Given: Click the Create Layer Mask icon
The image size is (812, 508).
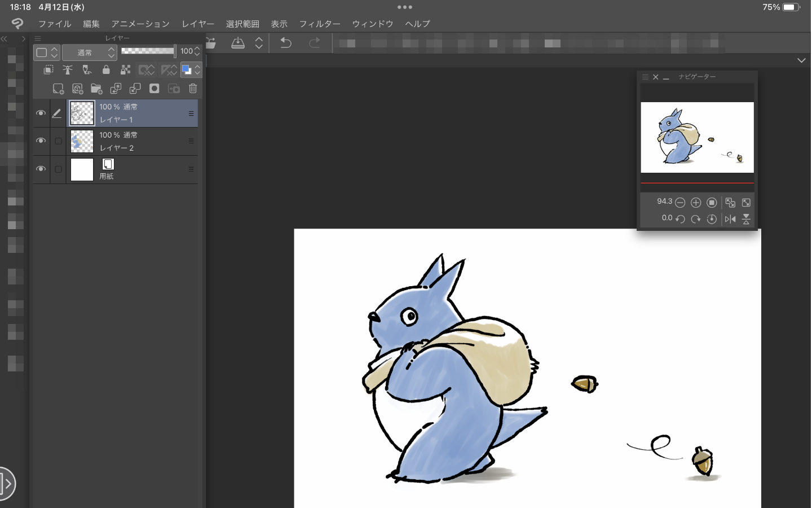Looking at the screenshot, I should point(154,89).
